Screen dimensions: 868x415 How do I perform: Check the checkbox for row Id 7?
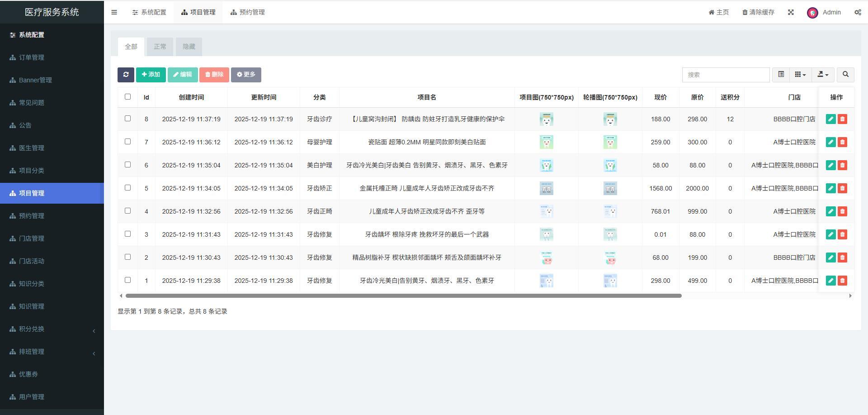point(127,142)
